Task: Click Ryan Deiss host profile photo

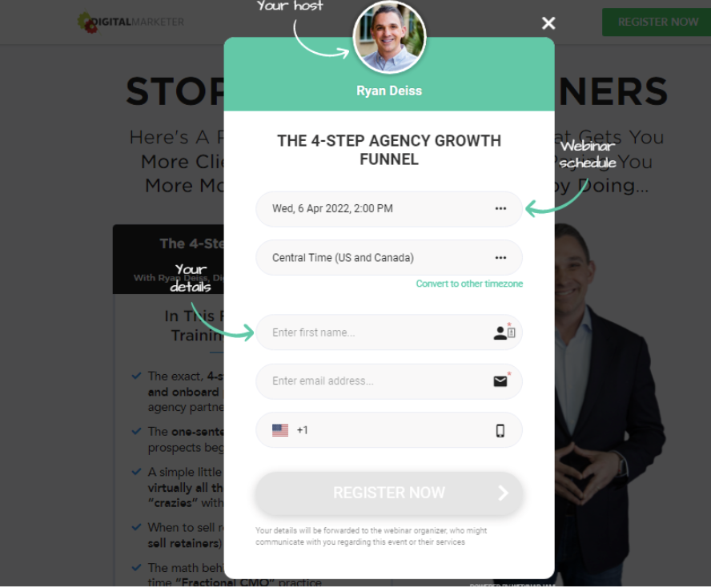Action: coord(389,37)
